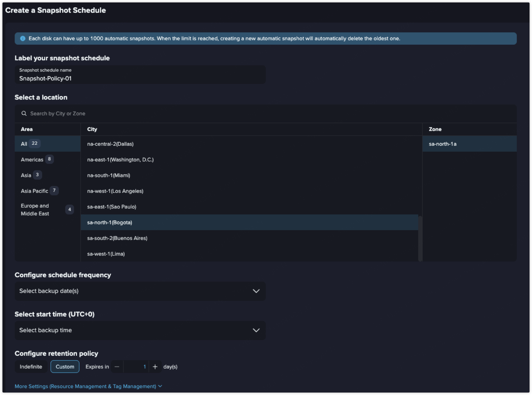The width and height of the screenshot is (532, 395).
Task: Select the All areas filter
Action: [25, 144]
